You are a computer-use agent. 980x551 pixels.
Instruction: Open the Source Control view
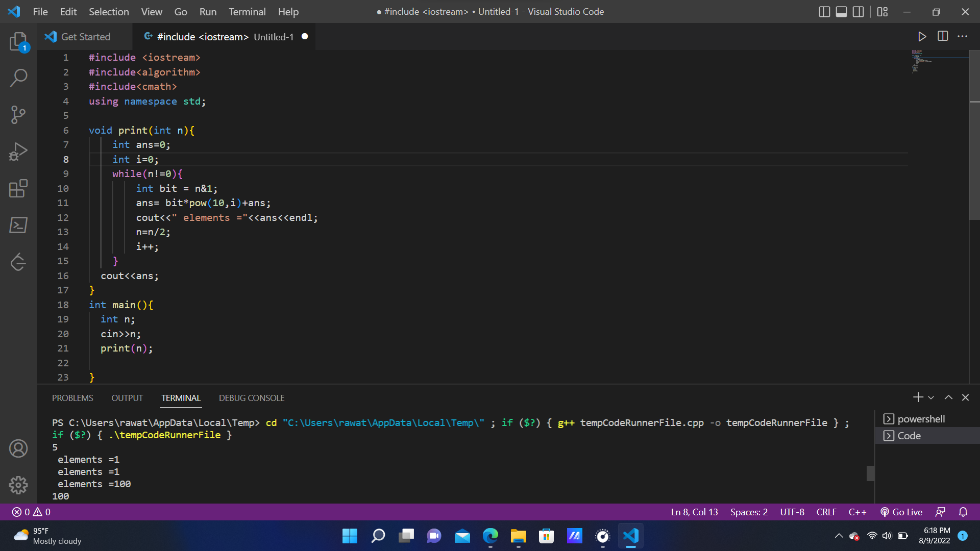pyautogui.click(x=18, y=115)
